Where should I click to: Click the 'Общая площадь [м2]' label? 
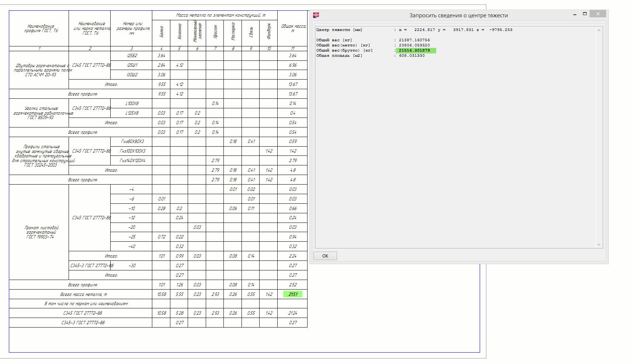click(x=339, y=56)
